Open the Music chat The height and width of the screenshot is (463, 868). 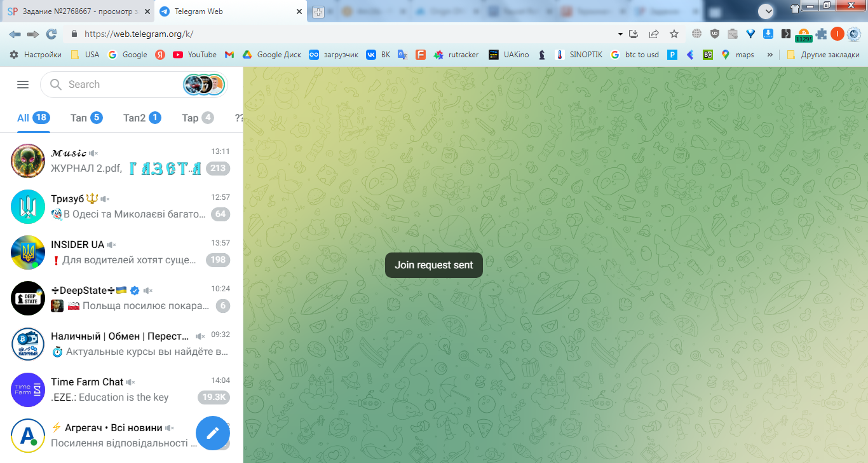click(x=121, y=161)
